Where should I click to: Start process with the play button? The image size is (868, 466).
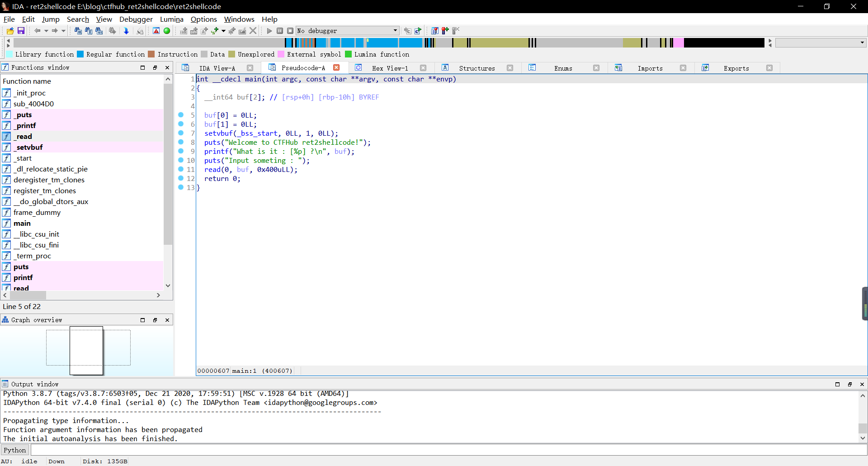(x=269, y=31)
